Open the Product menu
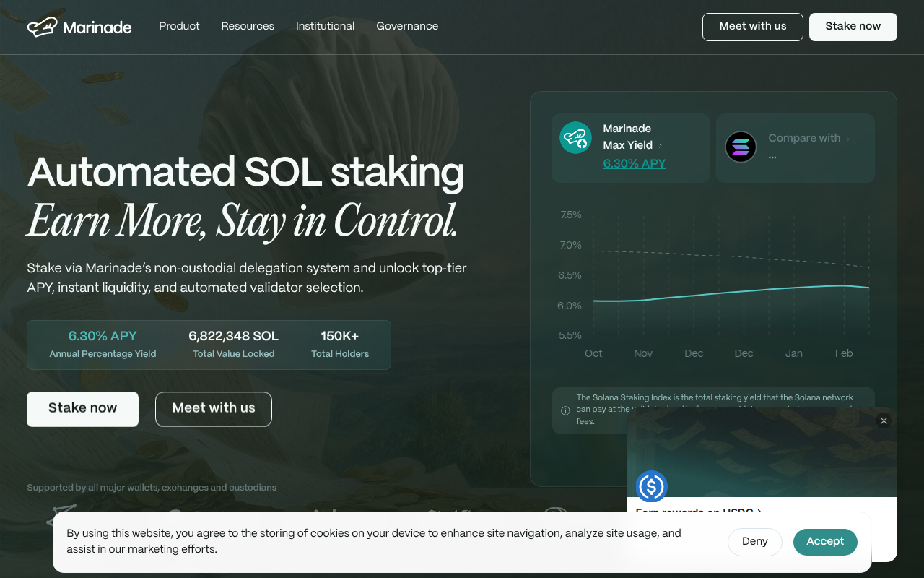The image size is (924, 578). click(179, 26)
